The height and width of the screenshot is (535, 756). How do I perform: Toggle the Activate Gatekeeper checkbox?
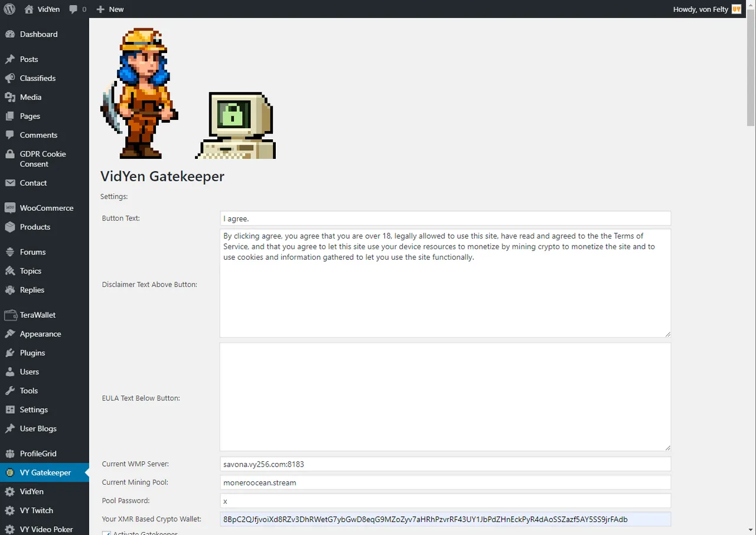click(106, 533)
